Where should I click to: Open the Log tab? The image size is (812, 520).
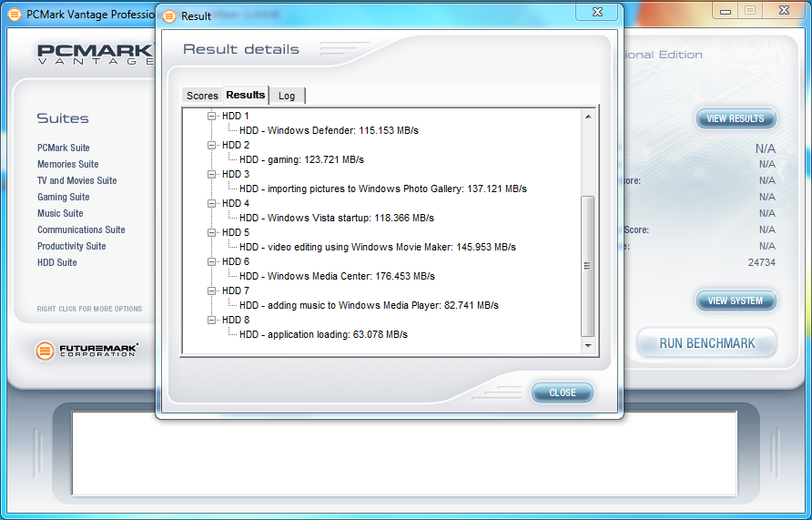[287, 96]
